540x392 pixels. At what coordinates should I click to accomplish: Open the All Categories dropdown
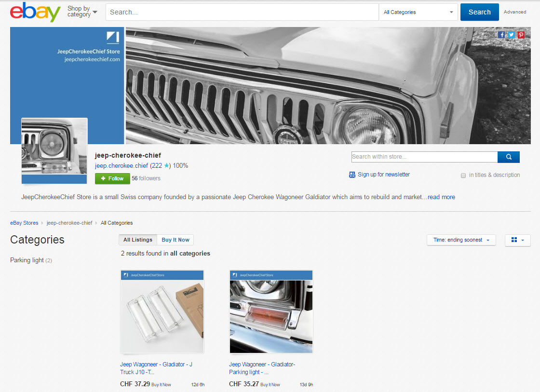coord(418,12)
